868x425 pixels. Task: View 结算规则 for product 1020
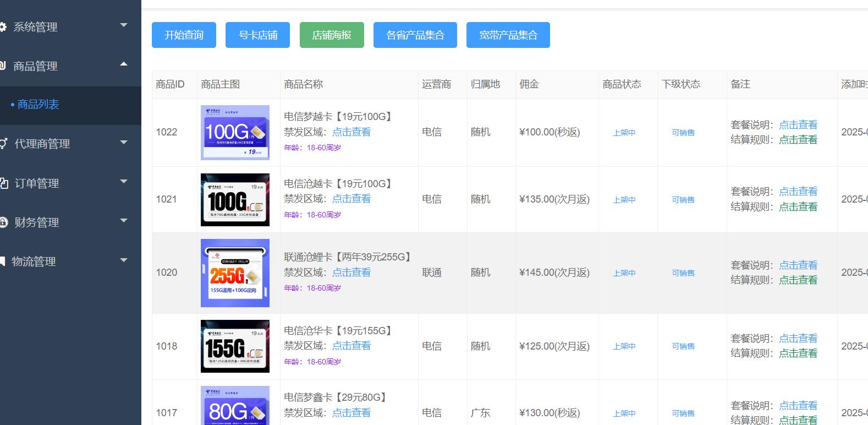(x=798, y=280)
